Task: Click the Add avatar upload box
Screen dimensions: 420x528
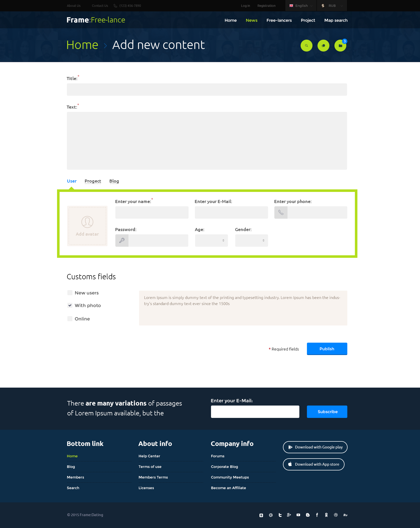Action: click(87, 226)
